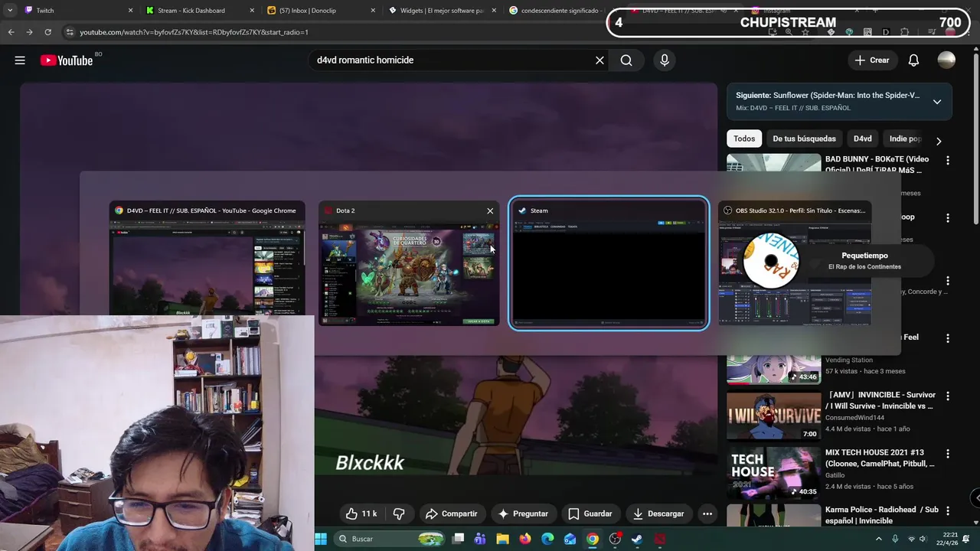Open the YouTube hamburger guide menu
The height and width of the screenshot is (551, 980).
point(20,60)
